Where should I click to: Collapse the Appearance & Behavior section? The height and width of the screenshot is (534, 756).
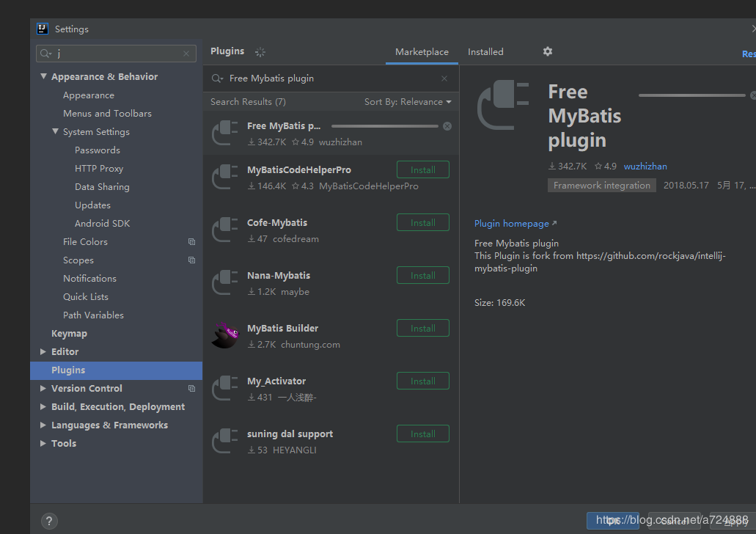point(43,76)
